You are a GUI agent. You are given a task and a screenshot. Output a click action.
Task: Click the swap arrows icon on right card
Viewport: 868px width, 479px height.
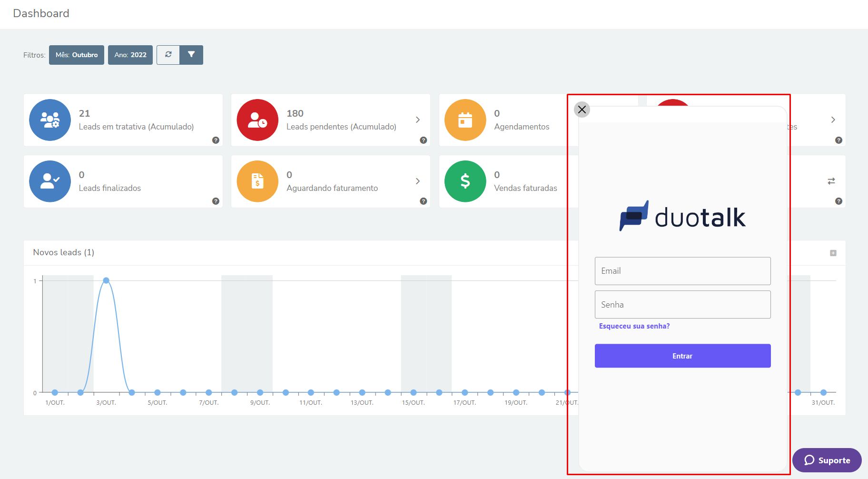(831, 181)
